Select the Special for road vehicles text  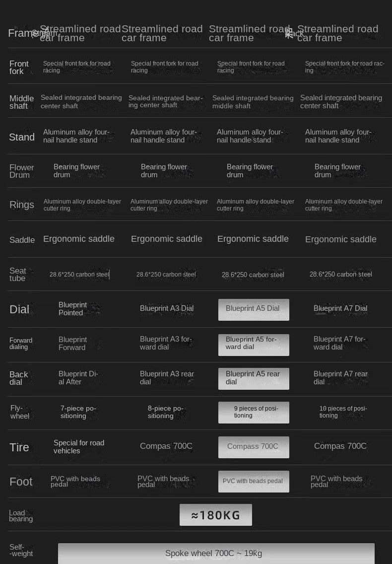(79, 447)
